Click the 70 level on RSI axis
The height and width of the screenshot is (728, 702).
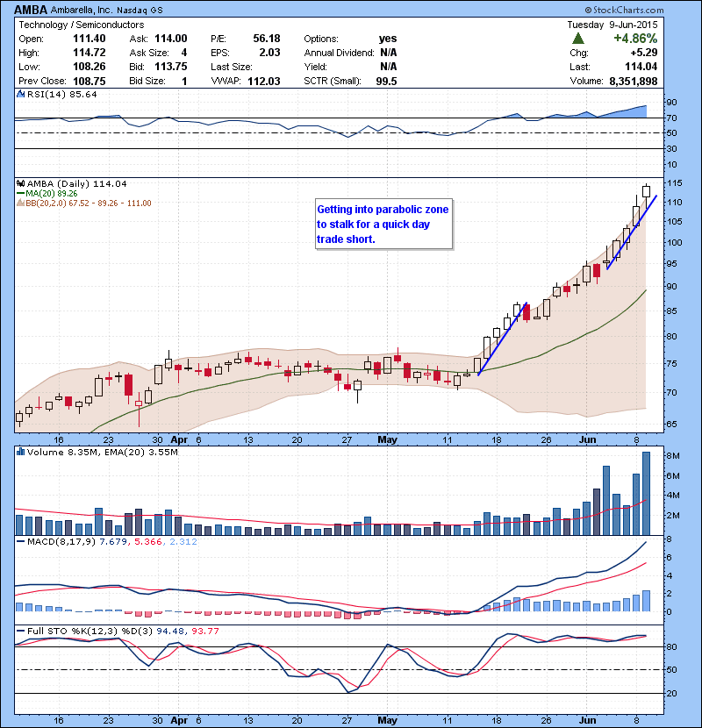(x=671, y=118)
